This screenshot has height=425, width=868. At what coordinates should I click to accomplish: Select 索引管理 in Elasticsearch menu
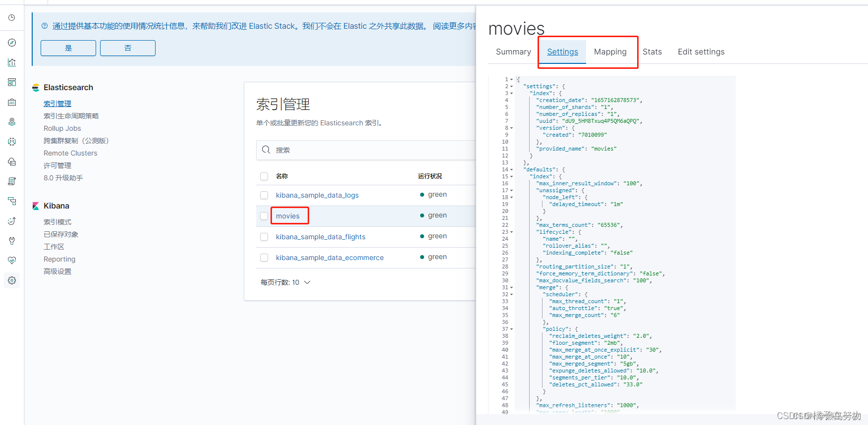(57, 104)
